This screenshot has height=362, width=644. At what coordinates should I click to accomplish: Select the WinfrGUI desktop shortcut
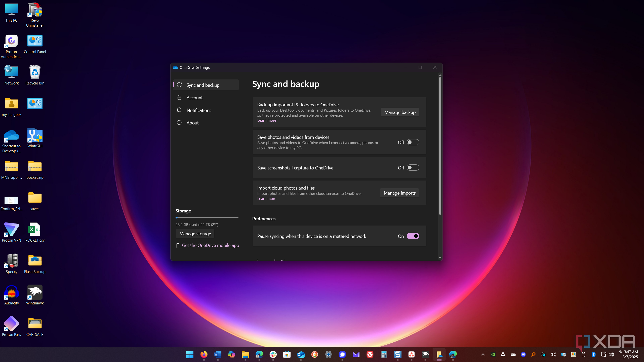(x=35, y=138)
